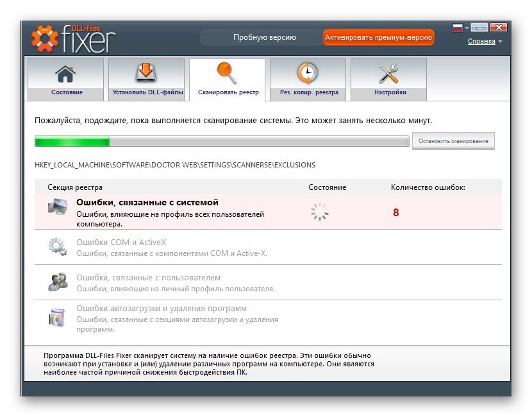
Task: Click the green scan progress bar
Action: (x=222, y=141)
